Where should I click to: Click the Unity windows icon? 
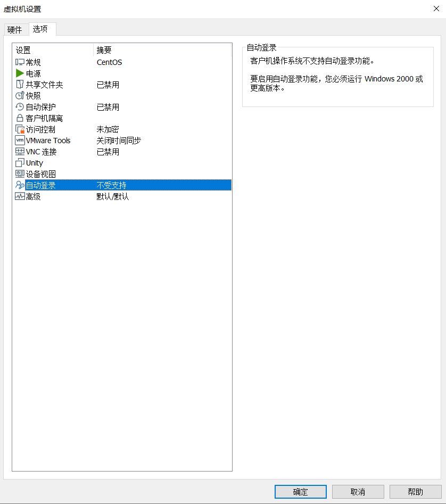click(x=20, y=163)
